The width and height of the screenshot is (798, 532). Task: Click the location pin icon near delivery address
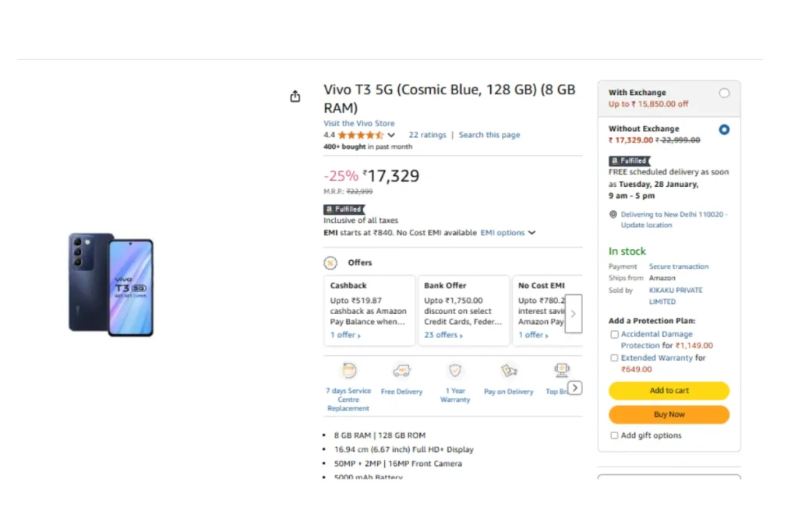click(613, 215)
